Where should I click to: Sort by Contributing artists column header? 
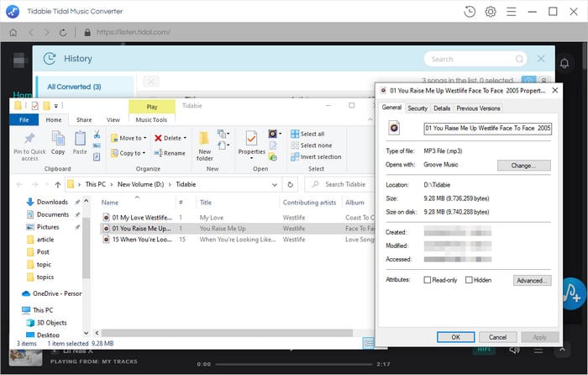[x=309, y=203]
